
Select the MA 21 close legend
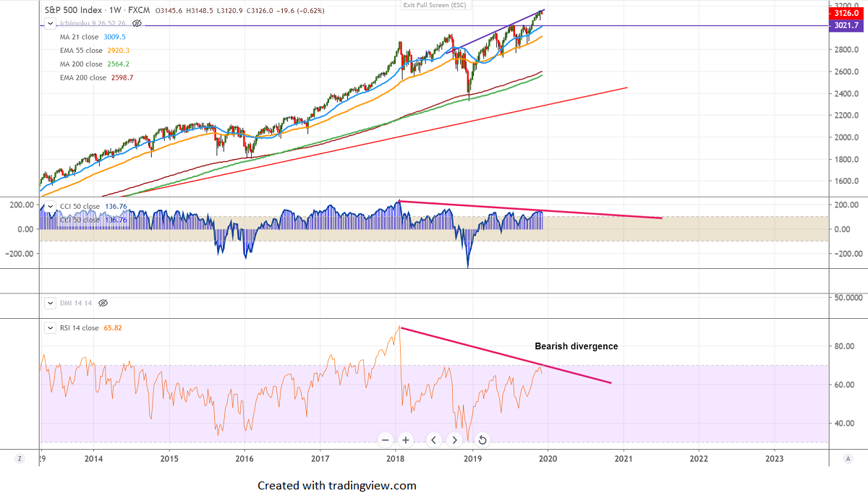(93, 36)
